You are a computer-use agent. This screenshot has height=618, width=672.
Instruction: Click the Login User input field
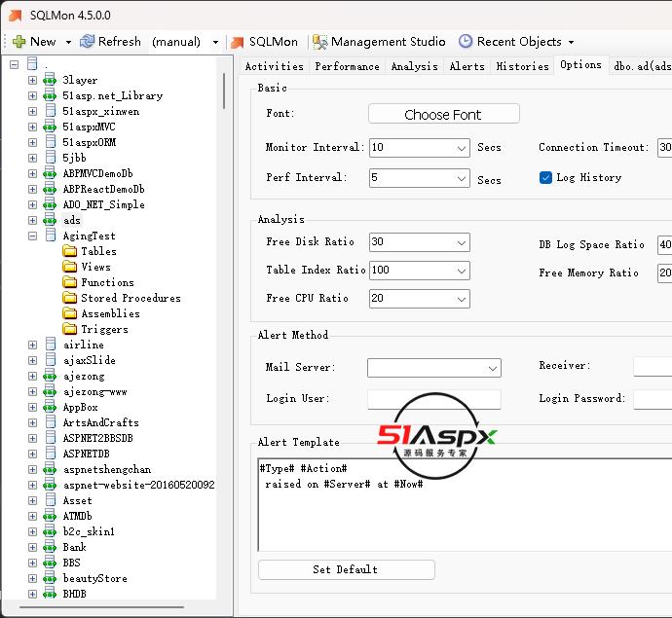(433, 399)
